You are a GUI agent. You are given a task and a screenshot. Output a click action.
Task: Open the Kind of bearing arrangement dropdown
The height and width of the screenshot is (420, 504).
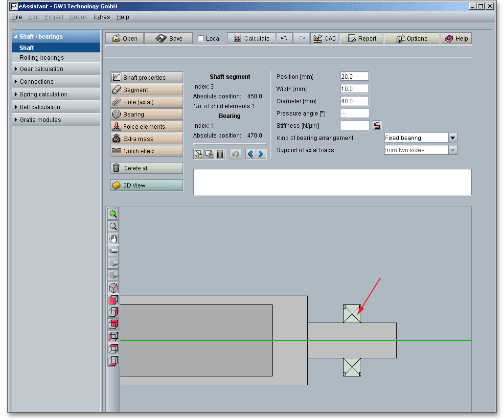[453, 138]
